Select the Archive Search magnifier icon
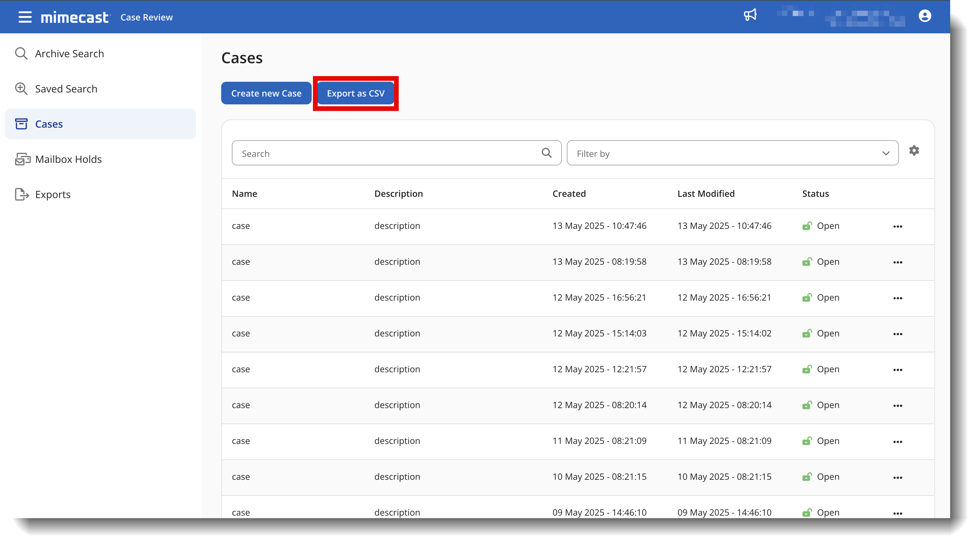 pyautogui.click(x=21, y=53)
